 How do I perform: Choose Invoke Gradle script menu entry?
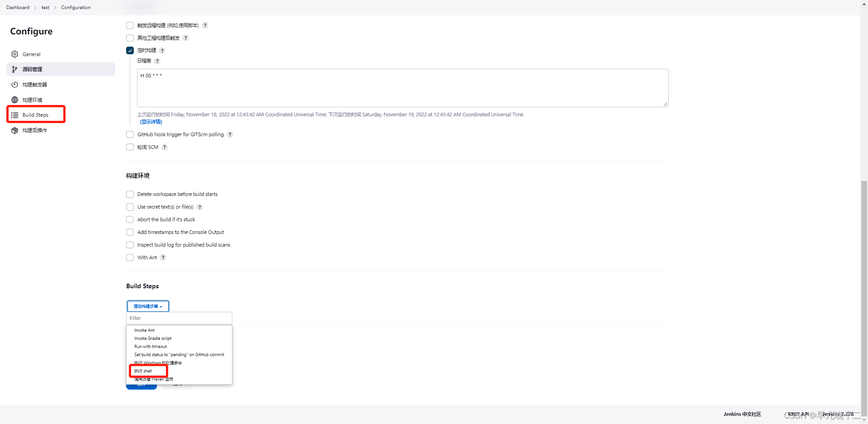click(x=153, y=338)
